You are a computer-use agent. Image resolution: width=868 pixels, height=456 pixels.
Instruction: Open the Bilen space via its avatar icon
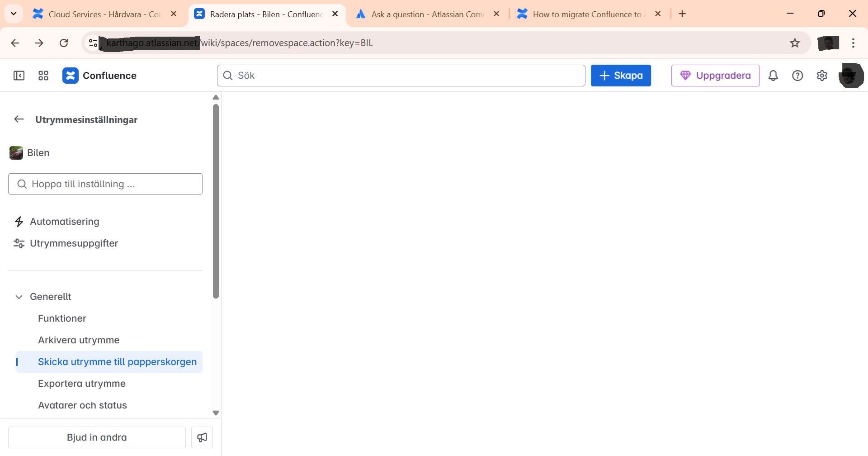click(16, 153)
